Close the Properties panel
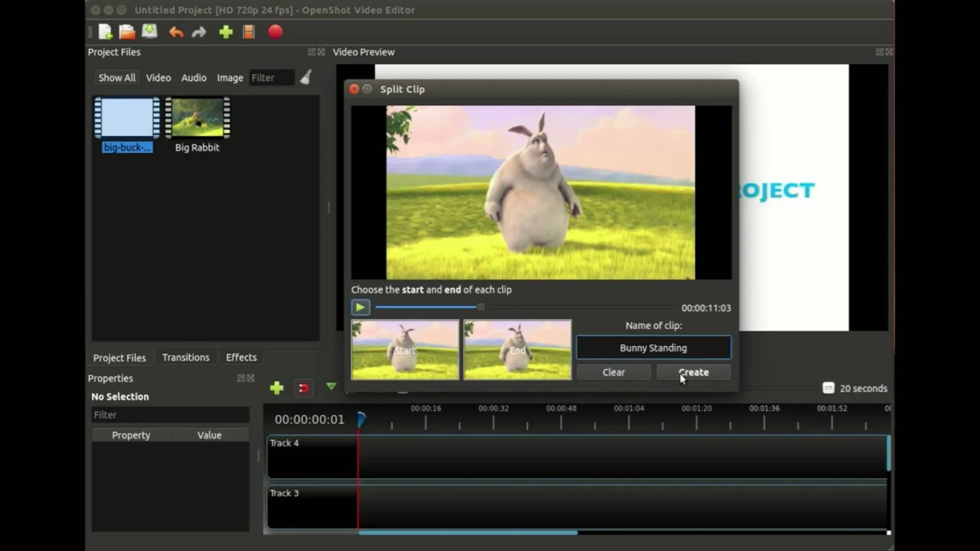 pyautogui.click(x=251, y=378)
